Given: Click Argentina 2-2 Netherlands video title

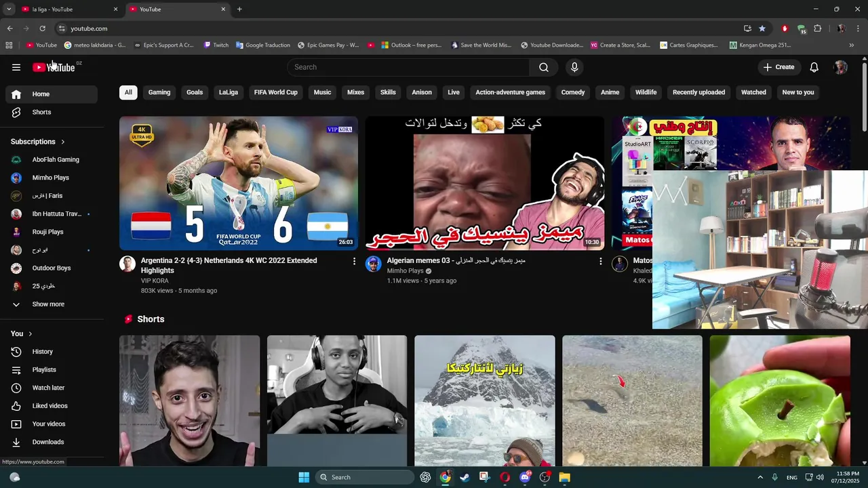Looking at the screenshot, I should pyautogui.click(x=229, y=265).
